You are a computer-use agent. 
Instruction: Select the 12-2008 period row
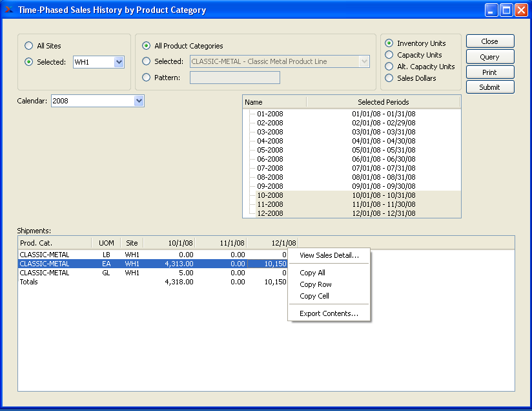point(270,213)
